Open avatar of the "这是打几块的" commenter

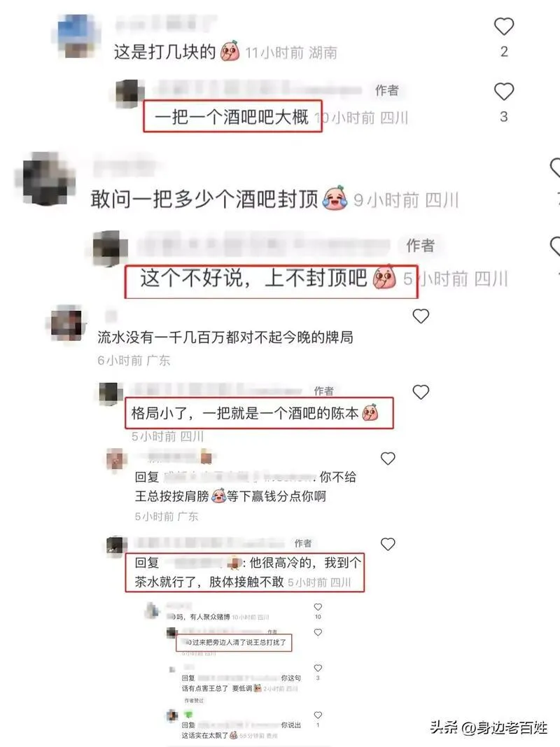(x=76, y=36)
